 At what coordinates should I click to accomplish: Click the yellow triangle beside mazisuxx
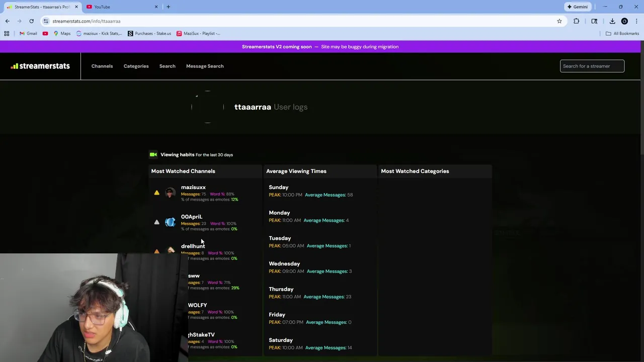156,193
